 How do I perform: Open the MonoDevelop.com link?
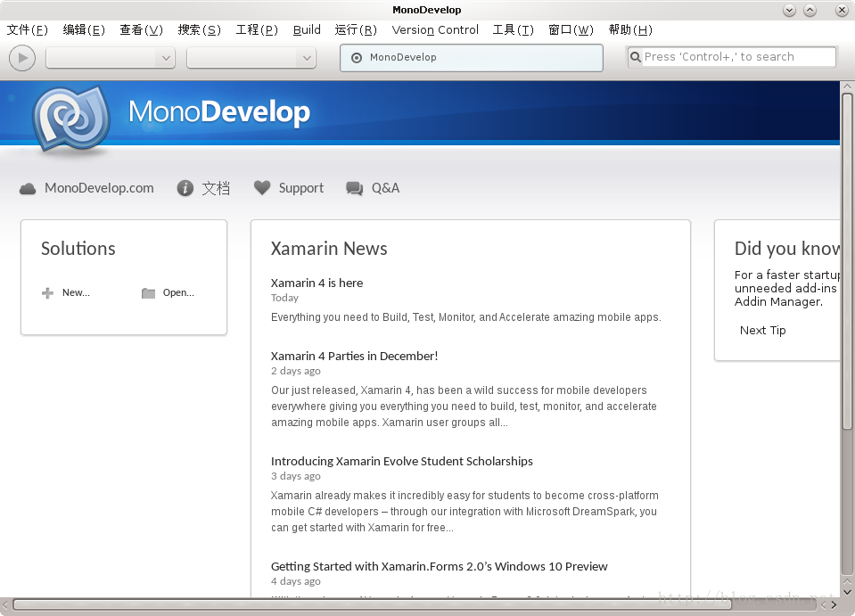click(x=99, y=188)
